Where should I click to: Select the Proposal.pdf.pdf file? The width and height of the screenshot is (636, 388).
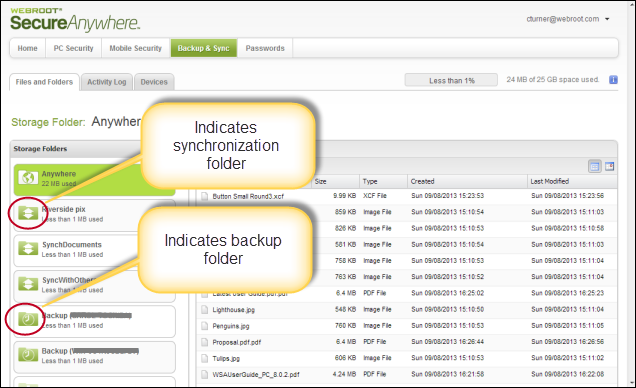[x=236, y=342]
